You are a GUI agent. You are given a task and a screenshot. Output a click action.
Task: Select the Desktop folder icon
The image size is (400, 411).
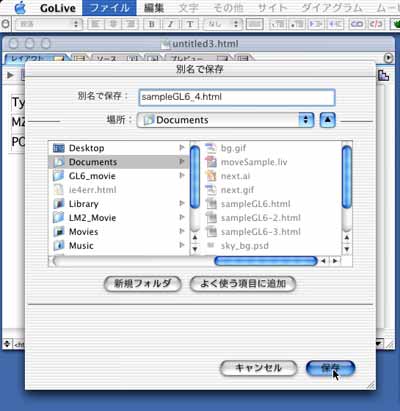(x=59, y=148)
